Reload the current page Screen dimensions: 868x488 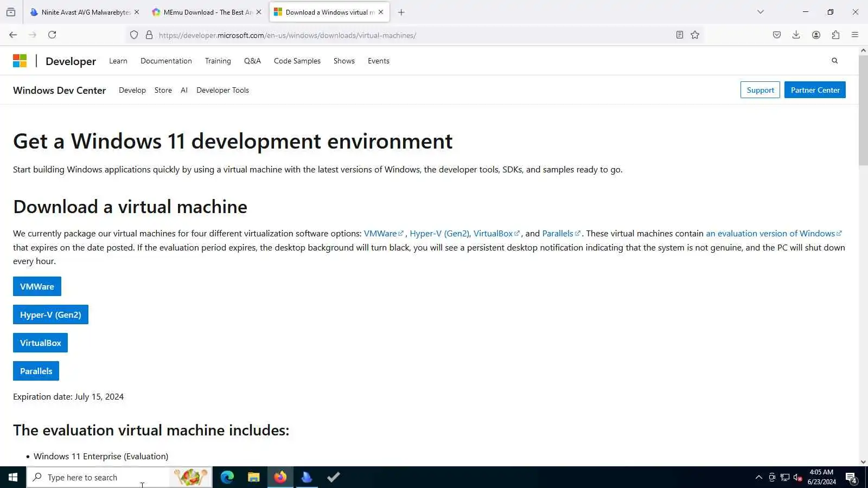[x=52, y=35]
